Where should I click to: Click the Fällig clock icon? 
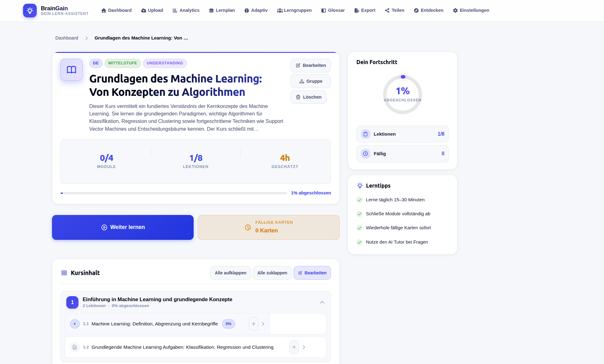click(366, 154)
